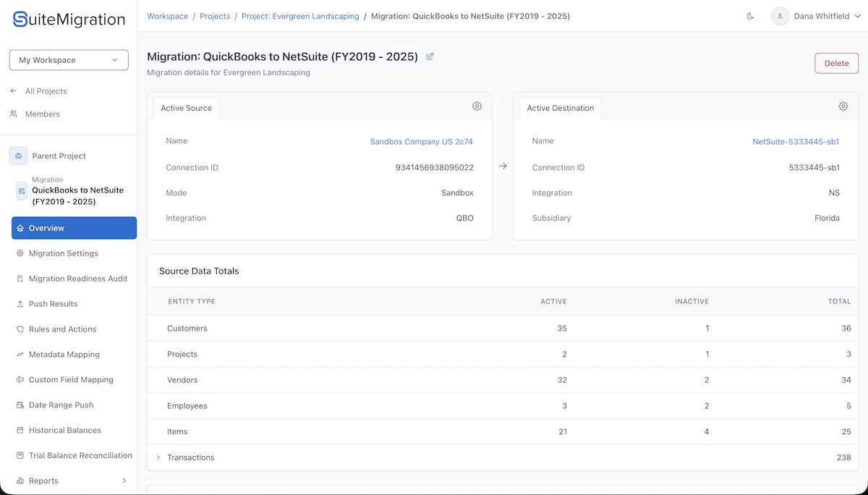This screenshot has width=868, height=495.
Task: Open NetSuite-5333445-sb1 destination link
Action: [x=796, y=142]
